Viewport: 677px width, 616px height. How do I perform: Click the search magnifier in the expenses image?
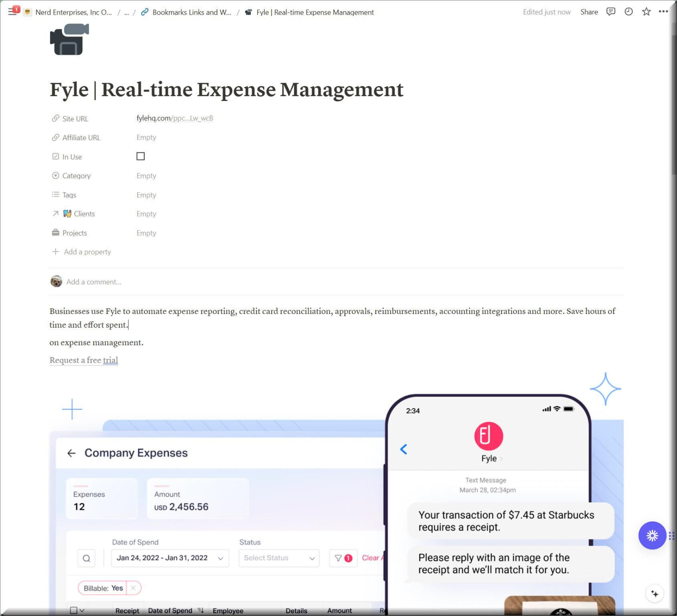tap(86, 558)
